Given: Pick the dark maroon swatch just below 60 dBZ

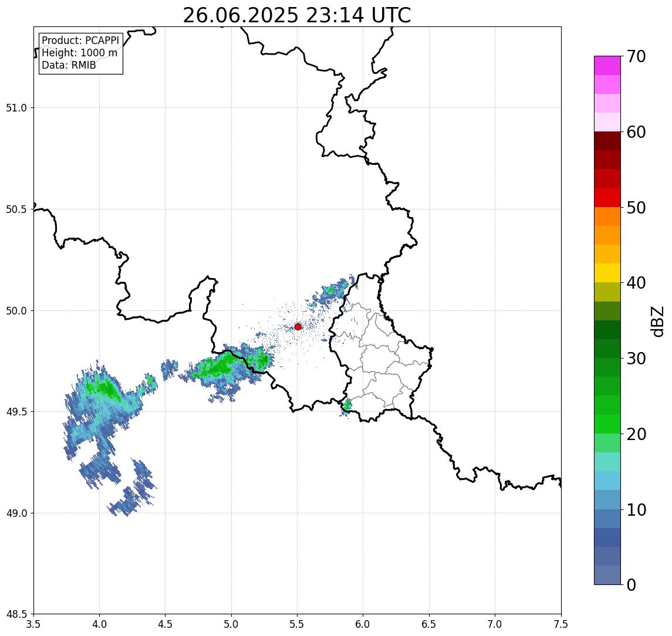Looking at the screenshot, I should click(x=607, y=141).
